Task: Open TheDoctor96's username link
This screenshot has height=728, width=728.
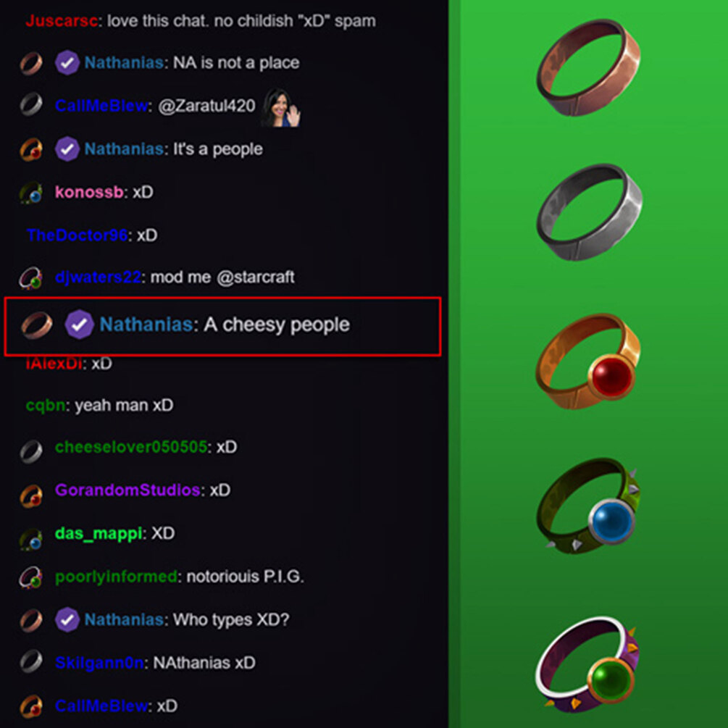Action: click(x=77, y=235)
